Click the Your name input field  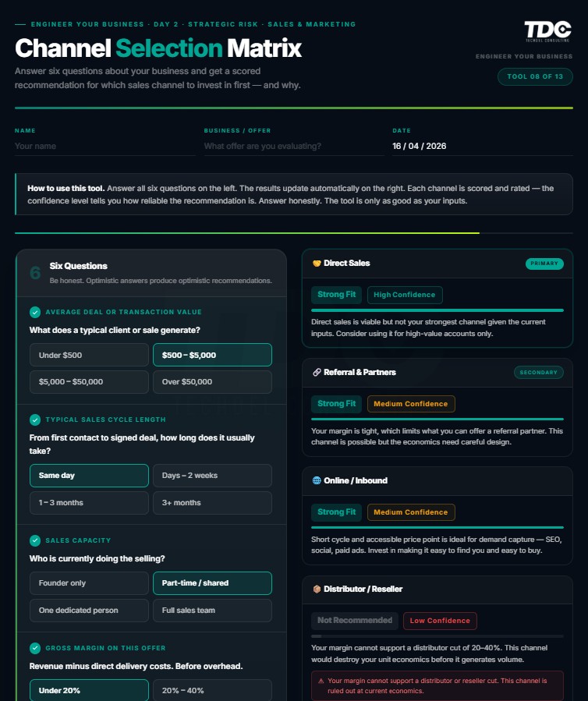[104, 146]
